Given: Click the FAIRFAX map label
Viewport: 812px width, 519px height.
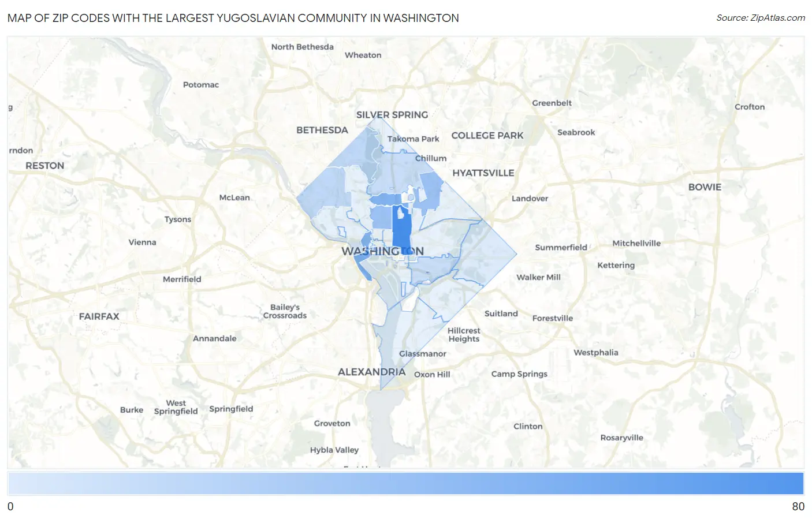Looking at the screenshot, I should (x=99, y=317).
